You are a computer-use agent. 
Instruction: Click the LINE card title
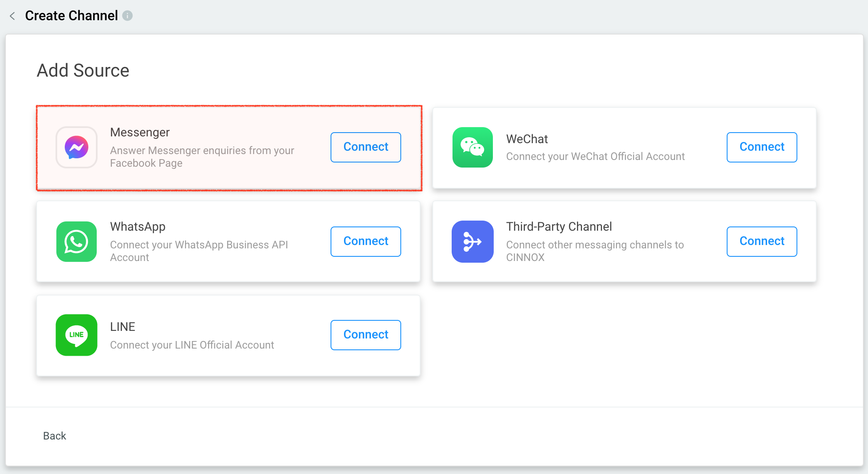(122, 327)
